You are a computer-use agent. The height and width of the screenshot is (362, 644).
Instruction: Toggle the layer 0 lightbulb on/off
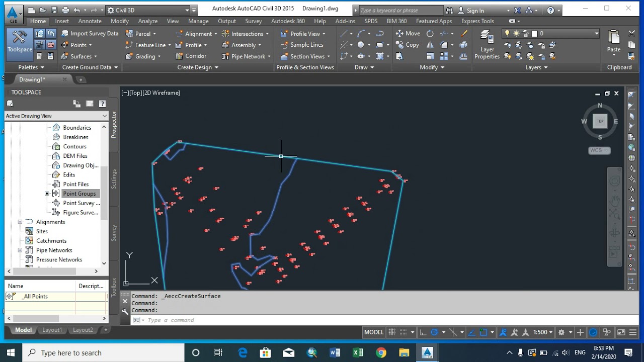click(x=507, y=34)
